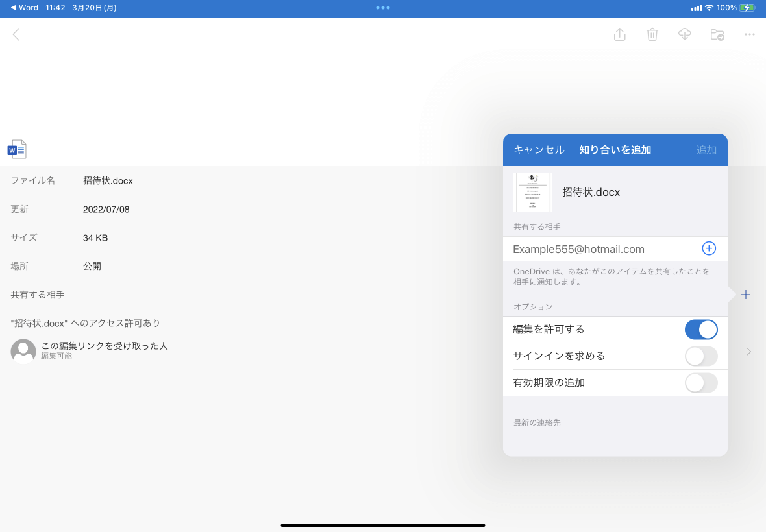The image size is (766, 532).
Task: Tap the back chevron arrow
Action: pos(16,34)
